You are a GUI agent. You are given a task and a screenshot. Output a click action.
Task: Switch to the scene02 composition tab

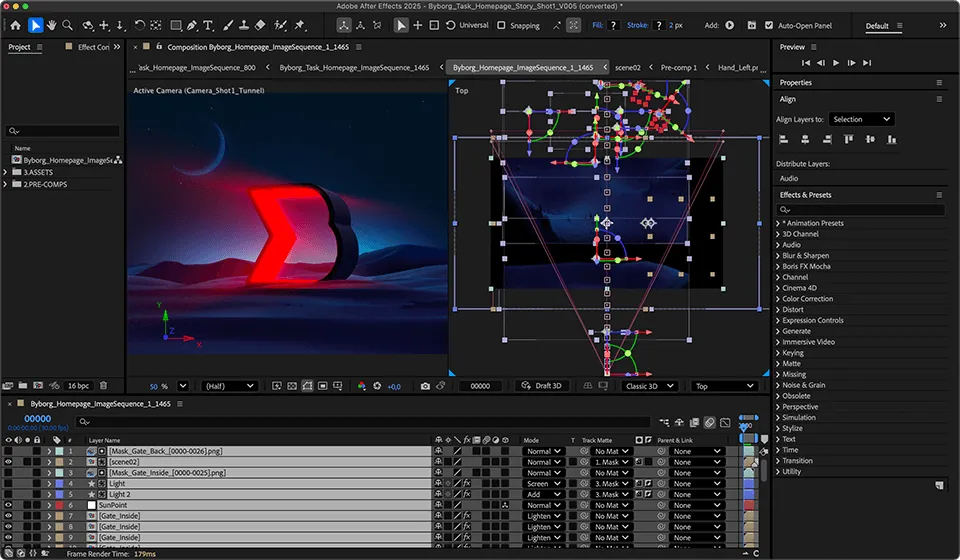coord(628,67)
